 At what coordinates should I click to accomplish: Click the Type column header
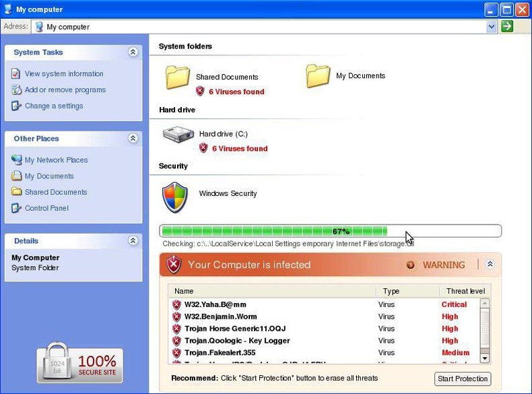click(408, 291)
